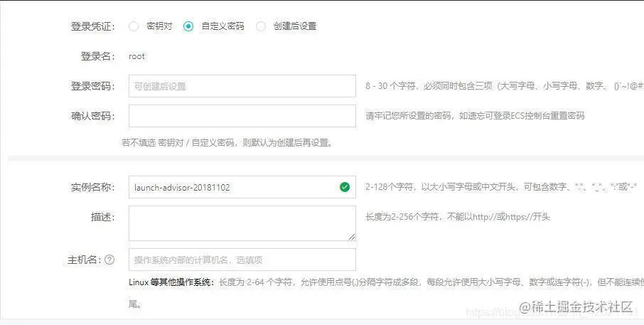Select the 自定义密码 radio option
The image size is (644, 325).
(x=188, y=26)
